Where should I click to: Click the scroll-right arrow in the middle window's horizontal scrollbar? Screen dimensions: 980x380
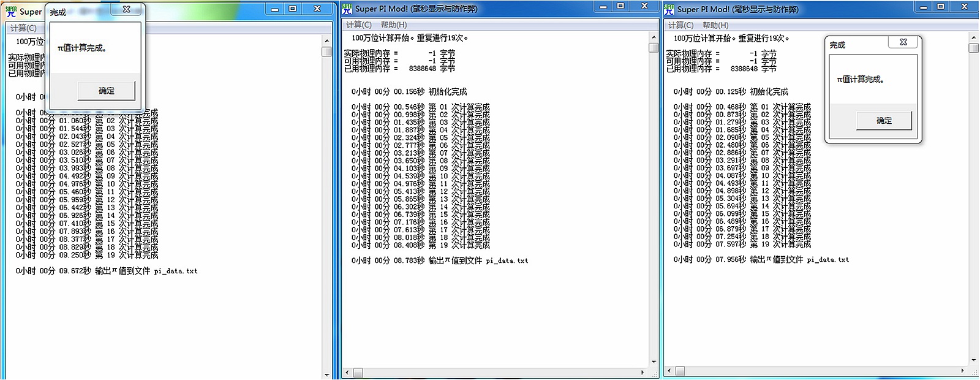tap(643, 372)
